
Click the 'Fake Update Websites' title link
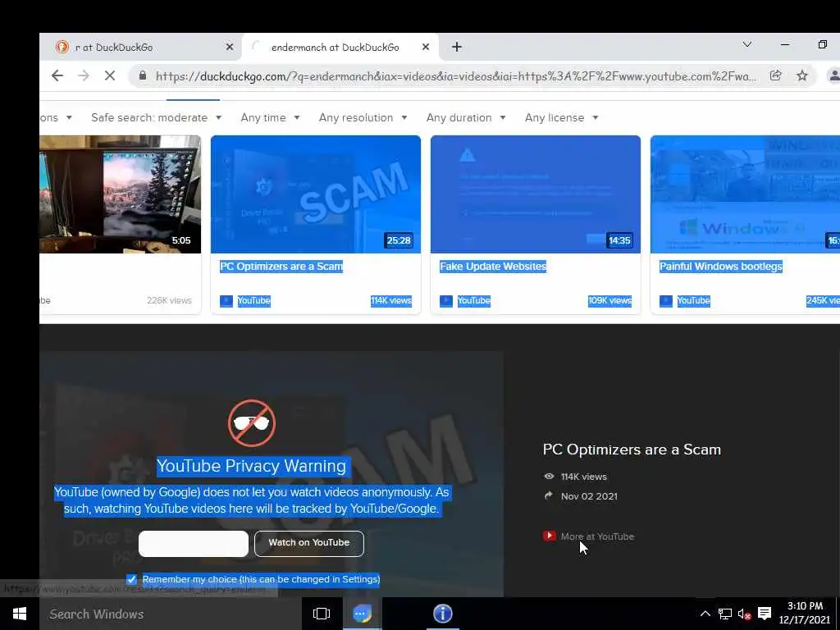(x=493, y=267)
